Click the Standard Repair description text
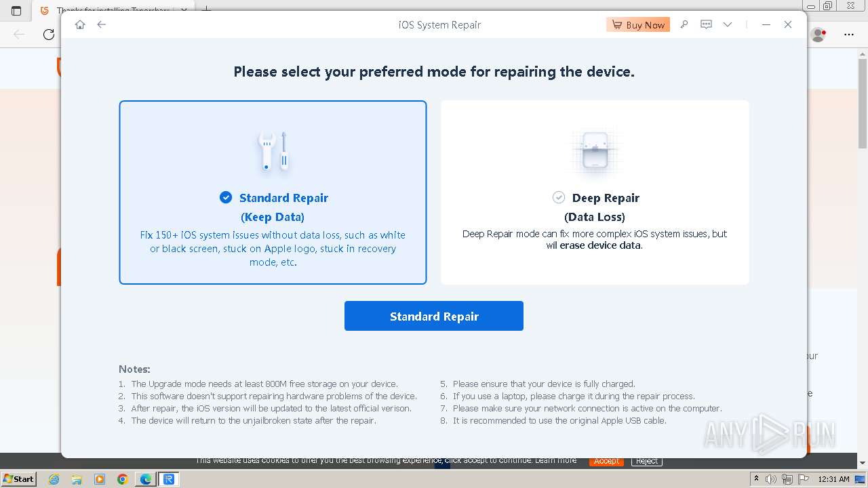The height and width of the screenshot is (488, 868). click(273, 249)
